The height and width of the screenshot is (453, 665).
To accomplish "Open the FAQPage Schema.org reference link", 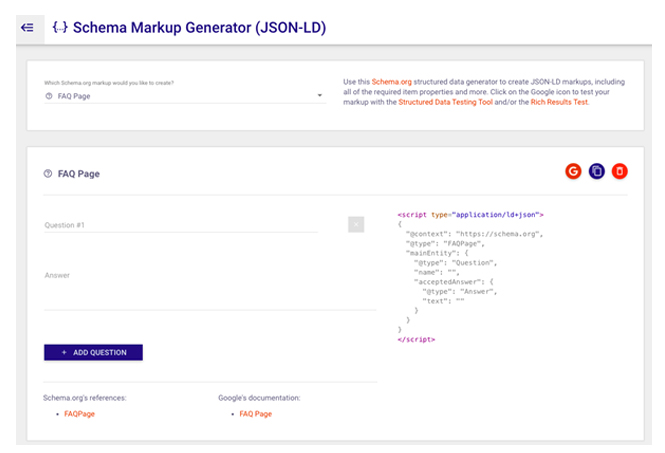I will pyautogui.click(x=79, y=414).
